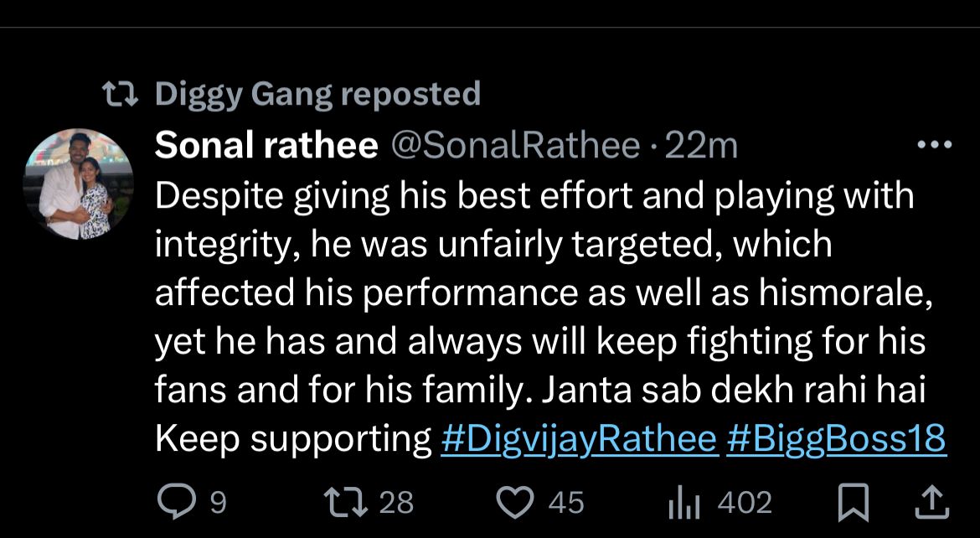Click the view count analytics icon

coord(686,501)
